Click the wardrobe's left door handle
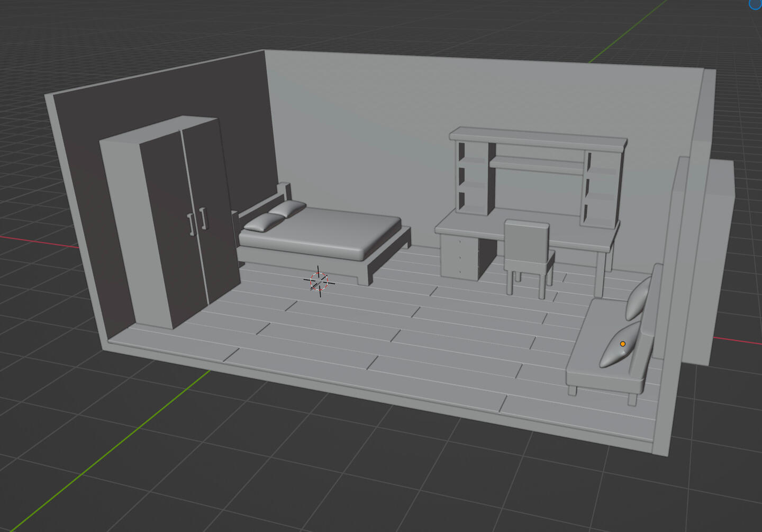The height and width of the screenshot is (532, 762). point(191,224)
